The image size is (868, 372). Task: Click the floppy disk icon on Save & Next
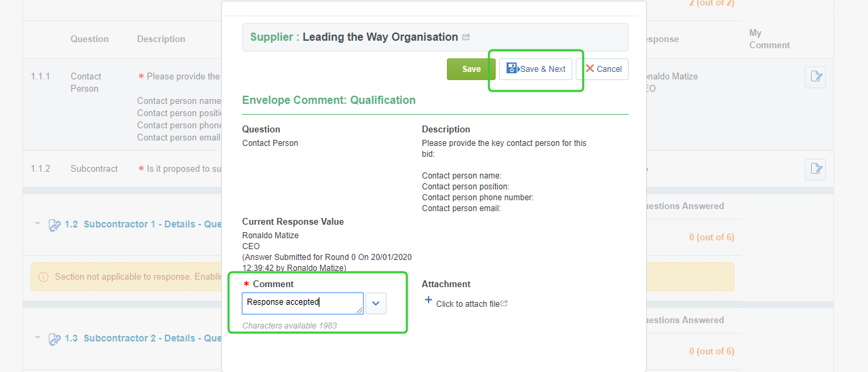pos(512,69)
